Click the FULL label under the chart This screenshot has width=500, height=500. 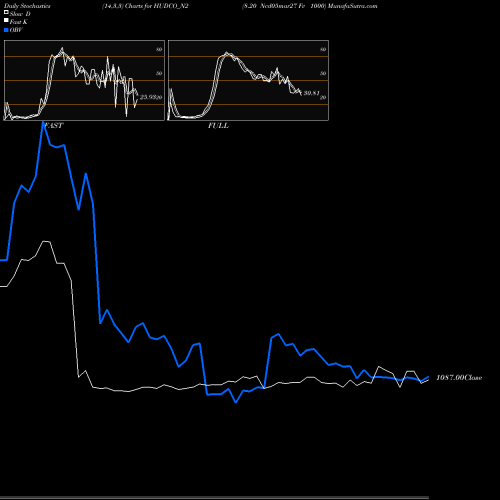click(218, 126)
